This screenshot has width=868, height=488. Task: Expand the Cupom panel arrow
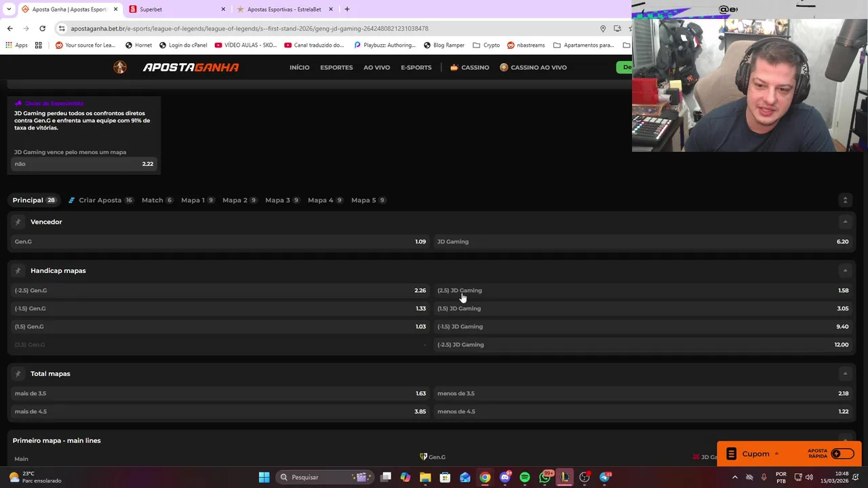click(776, 454)
